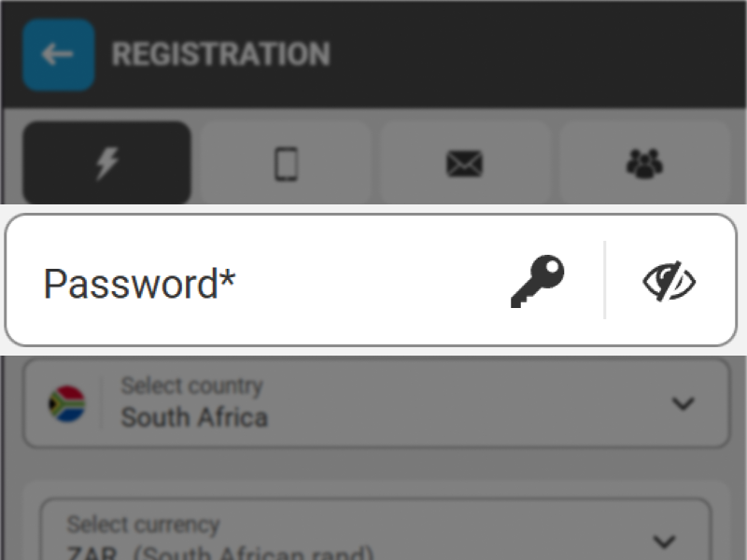Open registration by email envelope icon
The image size is (747, 560).
tap(464, 164)
